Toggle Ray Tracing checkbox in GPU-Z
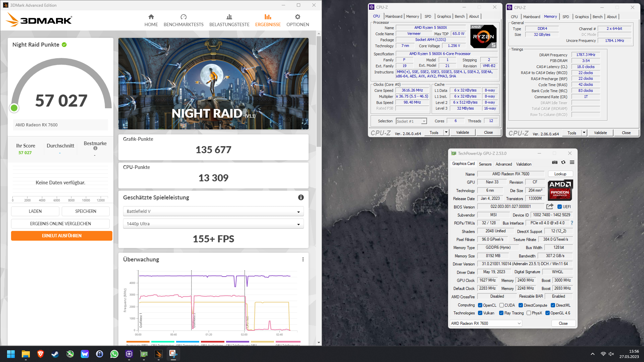 pos(501,313)
